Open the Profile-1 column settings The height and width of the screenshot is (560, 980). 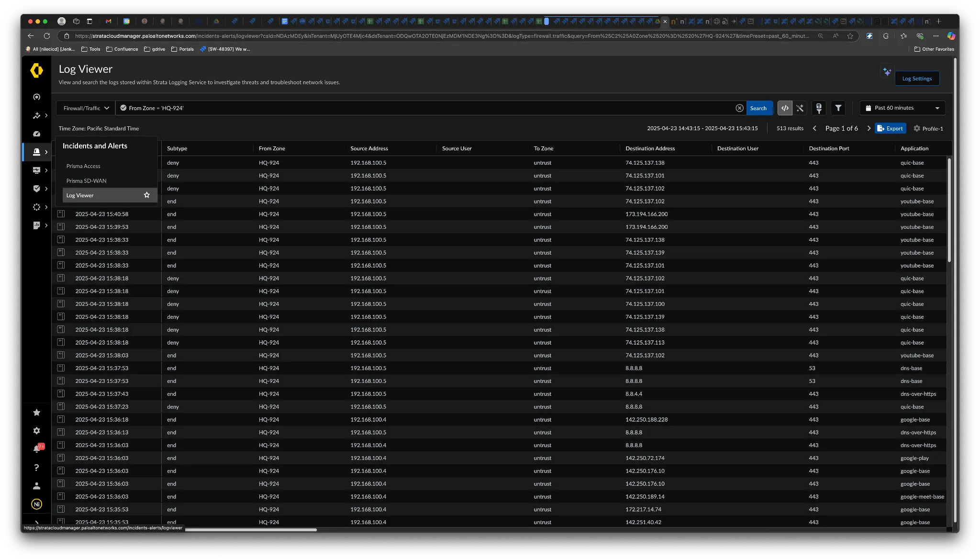pyautogui.click(x=928, y=128)
